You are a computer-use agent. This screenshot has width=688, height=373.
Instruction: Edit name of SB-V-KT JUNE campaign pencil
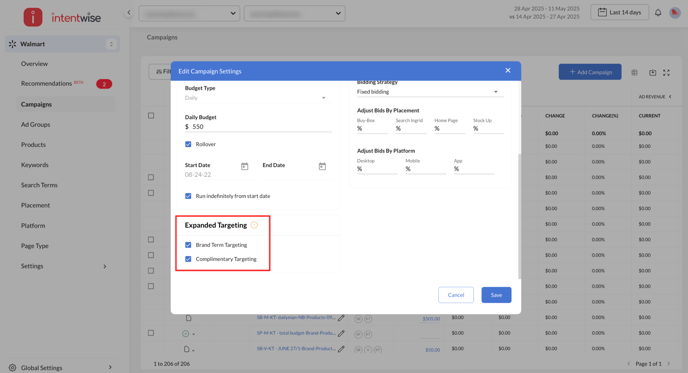point(341,349)
